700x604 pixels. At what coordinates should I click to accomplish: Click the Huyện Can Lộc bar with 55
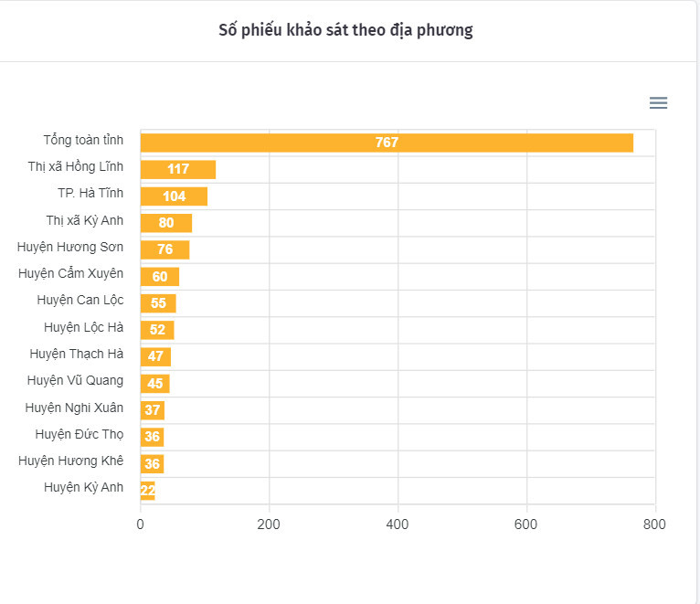[158, 303]
